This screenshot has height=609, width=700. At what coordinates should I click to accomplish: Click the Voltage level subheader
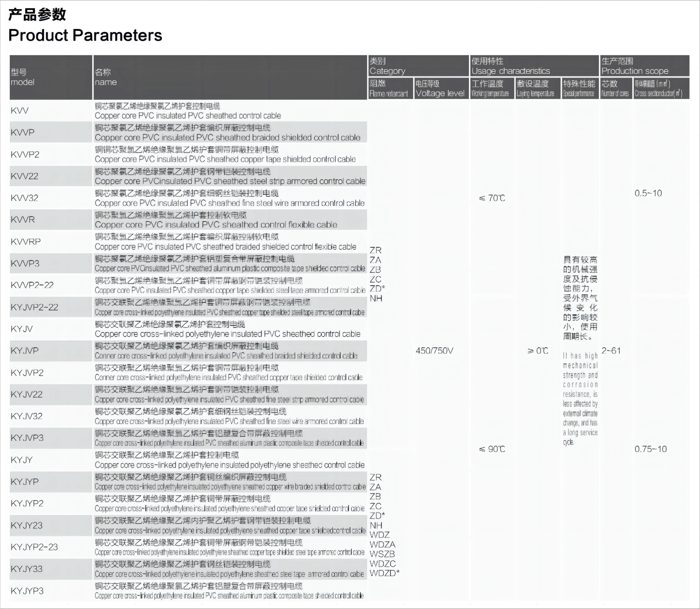[441, 89]
